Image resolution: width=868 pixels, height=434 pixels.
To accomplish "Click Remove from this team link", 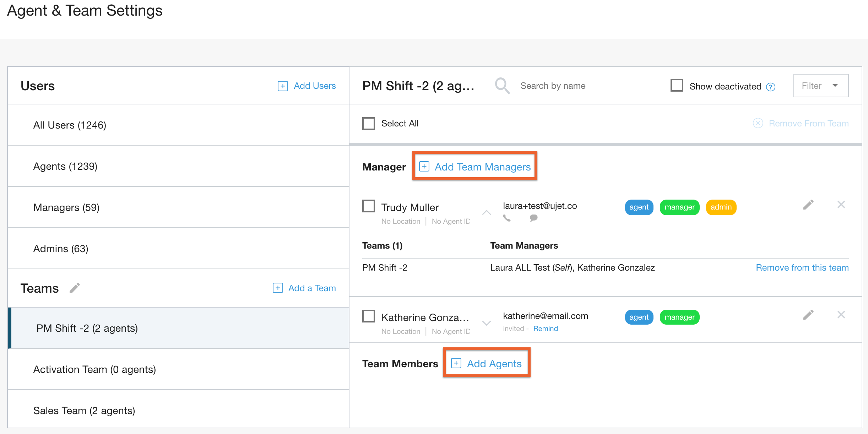I will pos(802,268).
